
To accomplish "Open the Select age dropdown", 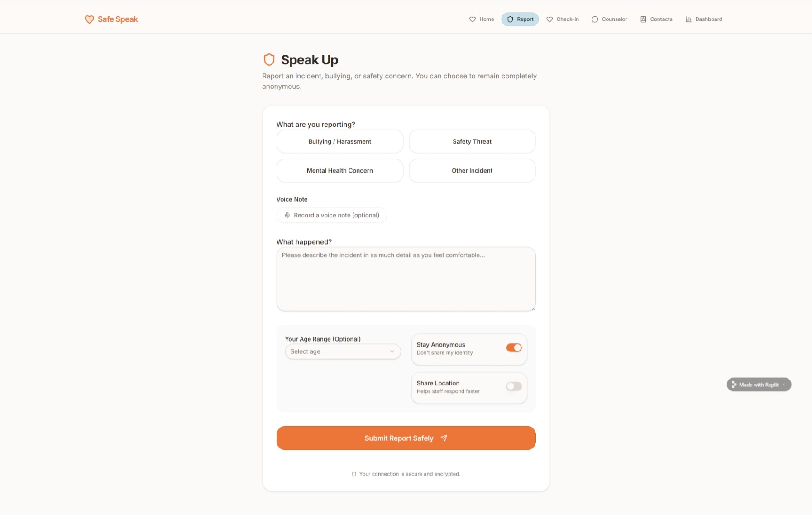I will [343, 351].
